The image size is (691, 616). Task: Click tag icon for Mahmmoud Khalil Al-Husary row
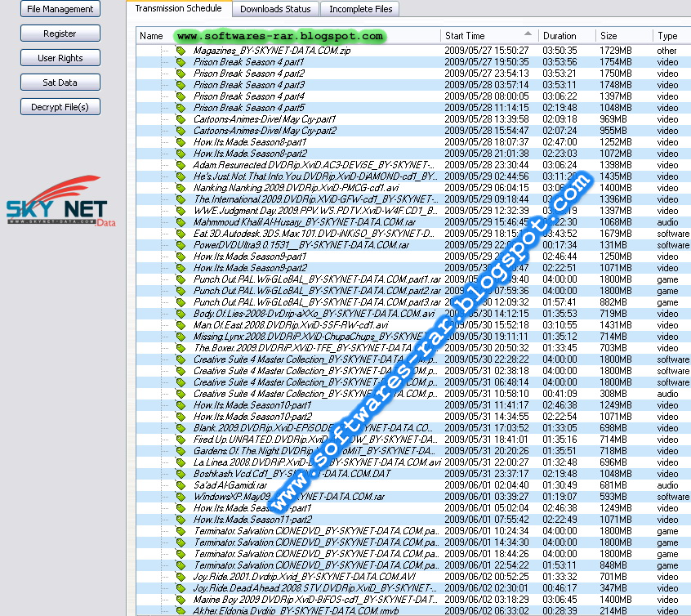(181, 223)
